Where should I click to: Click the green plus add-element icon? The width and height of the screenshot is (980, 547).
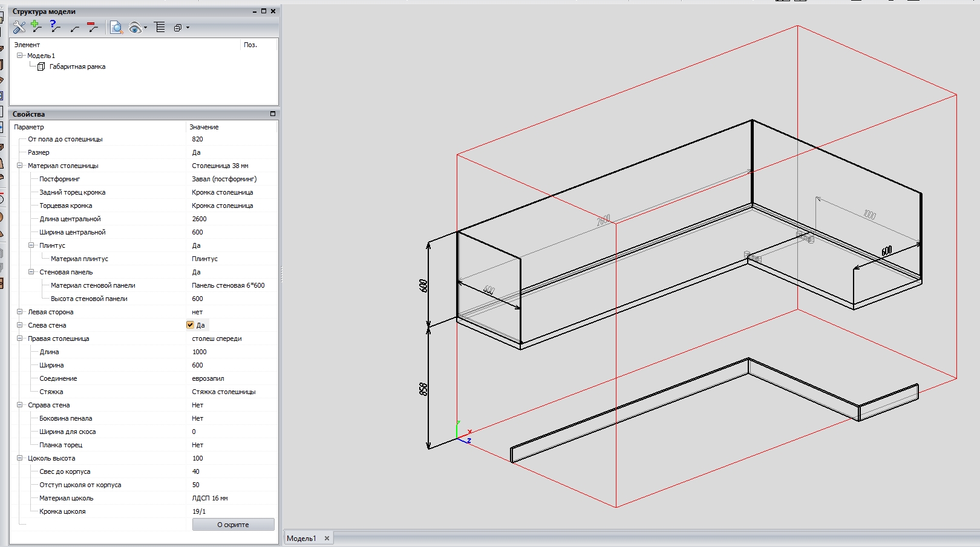click(x=36, y=27)
